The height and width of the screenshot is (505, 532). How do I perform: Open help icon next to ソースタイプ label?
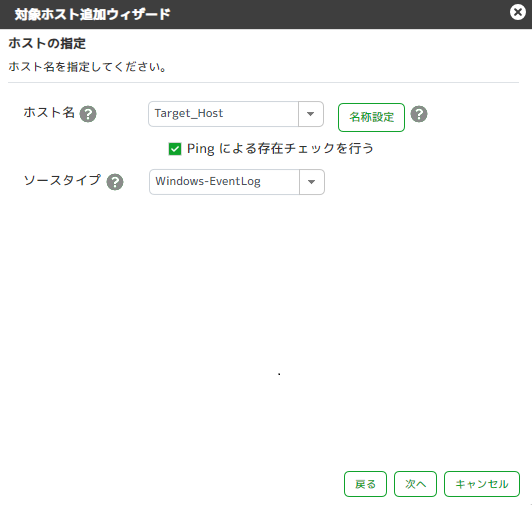tap(115, 182)
